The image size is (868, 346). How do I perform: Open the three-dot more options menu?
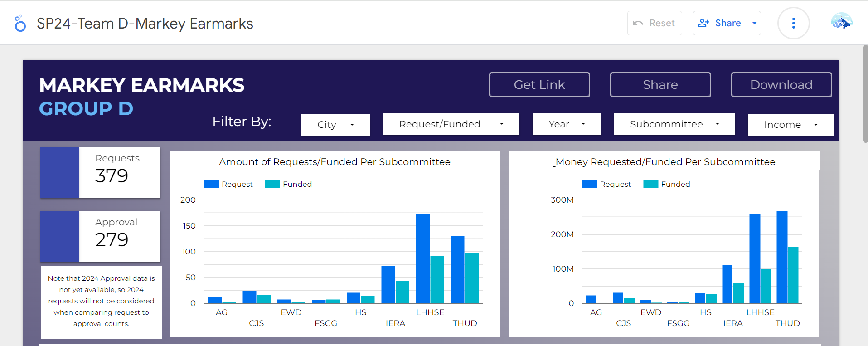[793, 23]
